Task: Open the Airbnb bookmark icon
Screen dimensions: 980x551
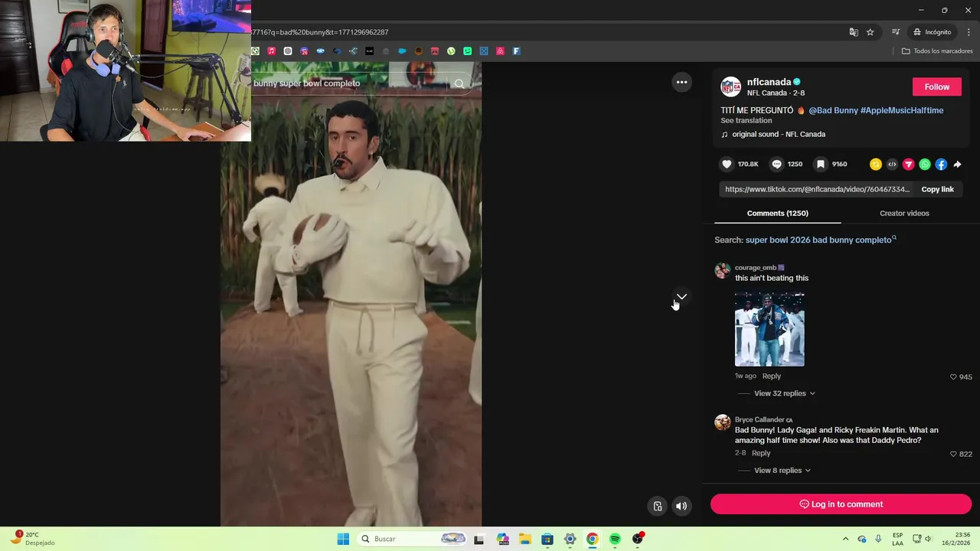Action: click(x=501, y=51)
